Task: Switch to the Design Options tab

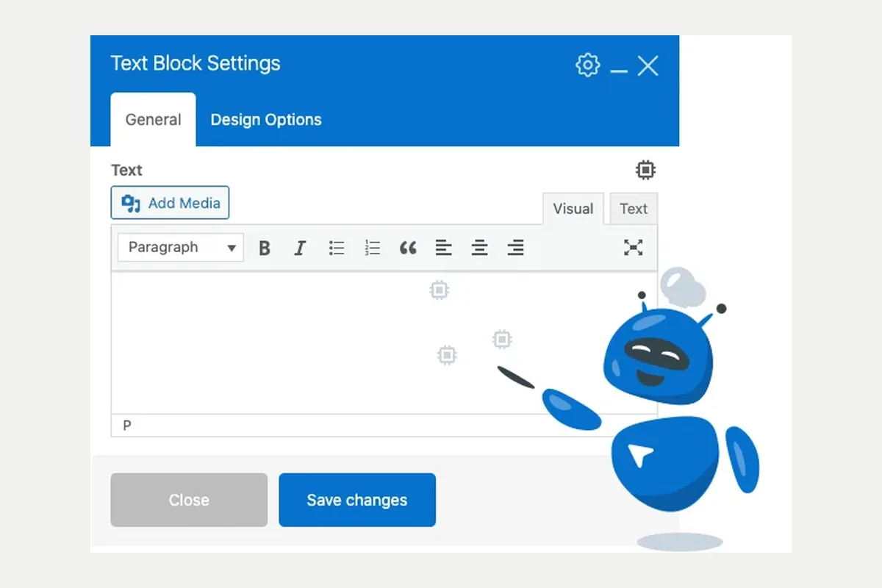Action: click(x=266, y=120)
